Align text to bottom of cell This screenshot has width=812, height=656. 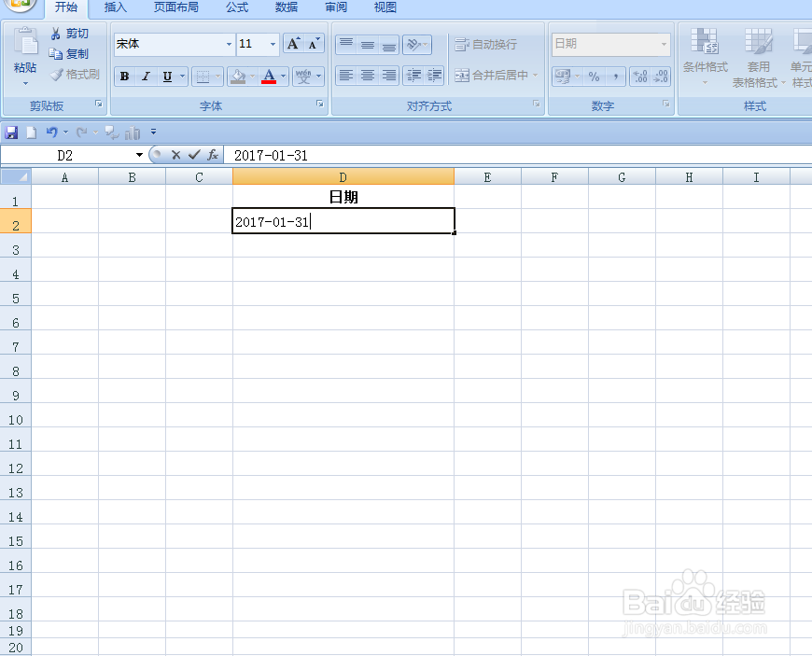click(x=389, y=45)
